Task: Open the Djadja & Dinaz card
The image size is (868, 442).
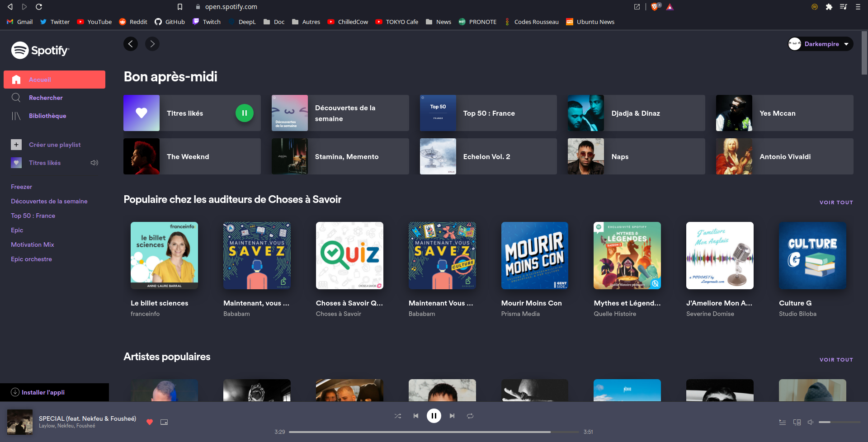Action: (637, 113)
